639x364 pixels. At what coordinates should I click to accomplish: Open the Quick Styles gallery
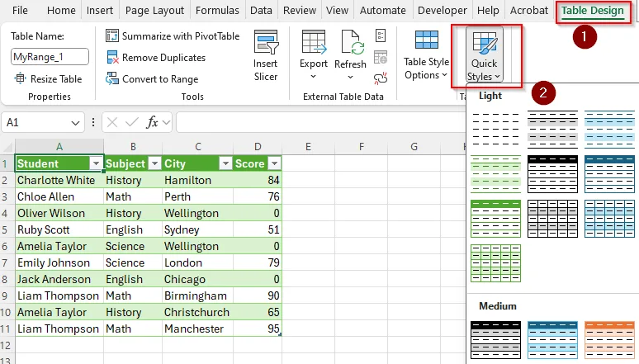[x=485, y=56]
